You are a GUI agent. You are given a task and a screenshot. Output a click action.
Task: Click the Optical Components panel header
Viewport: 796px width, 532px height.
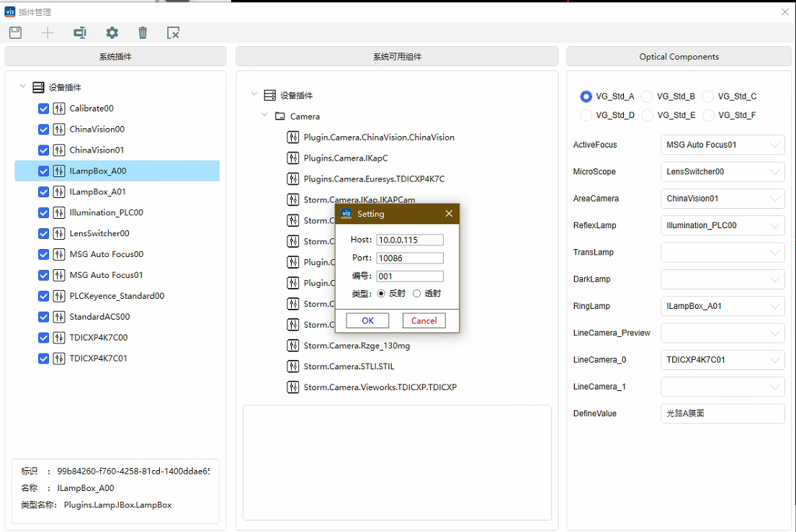tap(679, 56)
